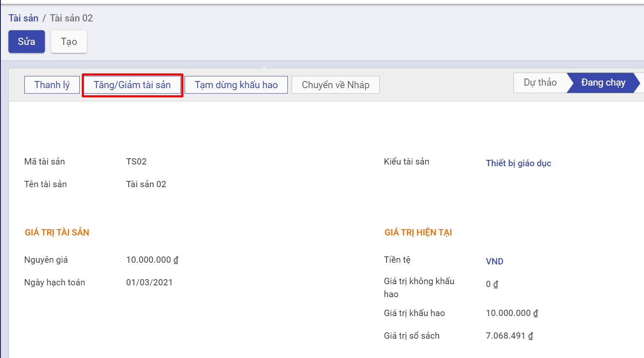Screen dimensions: 644x358
Task: Open Tăng/Giảm tài sản action
Action: click(x=132, y=85)
